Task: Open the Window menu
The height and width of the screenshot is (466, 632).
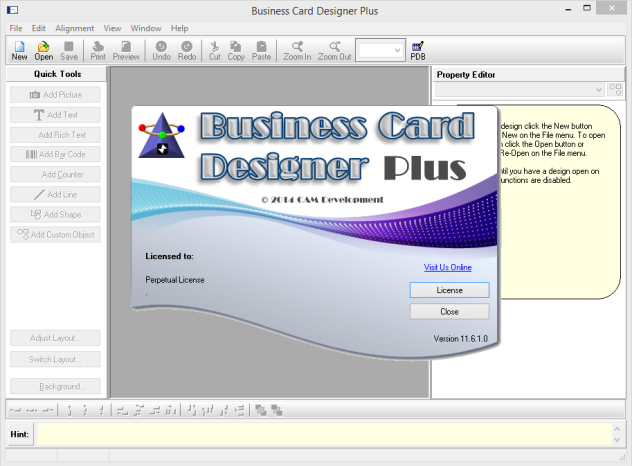Action: coord(146,28)
